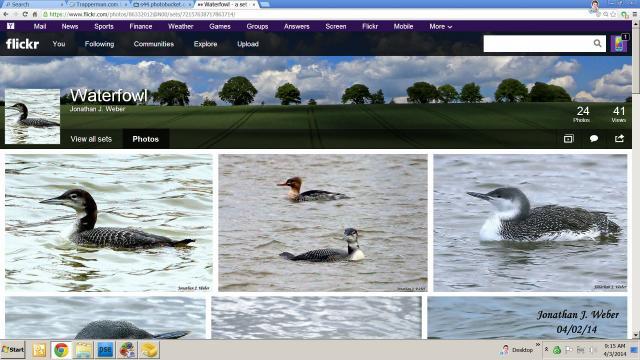Open the slideshow icon in set header
The height and width of the screenshot is (360, 640).
click(x=568, y=139)
